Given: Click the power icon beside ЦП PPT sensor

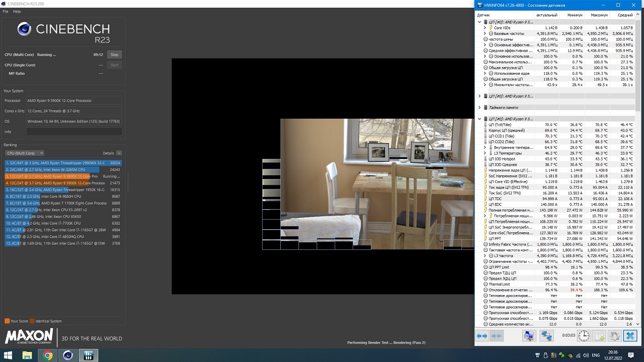Looking at the screenshot, I should pyautogui.click(x=485, y=239).
